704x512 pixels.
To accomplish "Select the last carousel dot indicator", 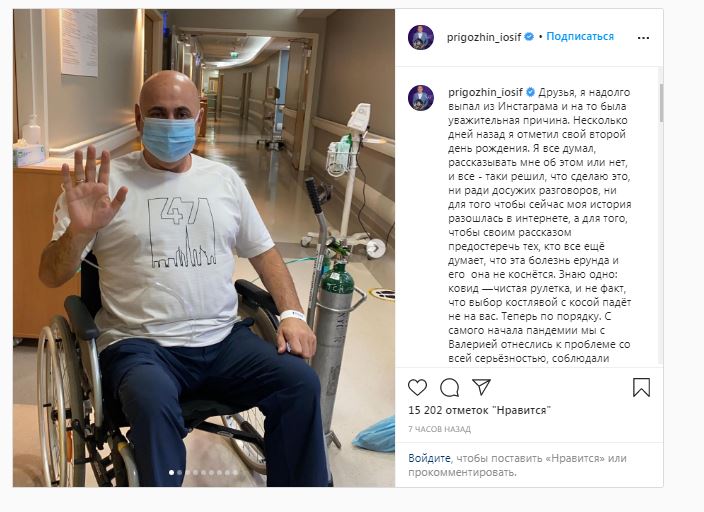I will [x=235, y=472].
